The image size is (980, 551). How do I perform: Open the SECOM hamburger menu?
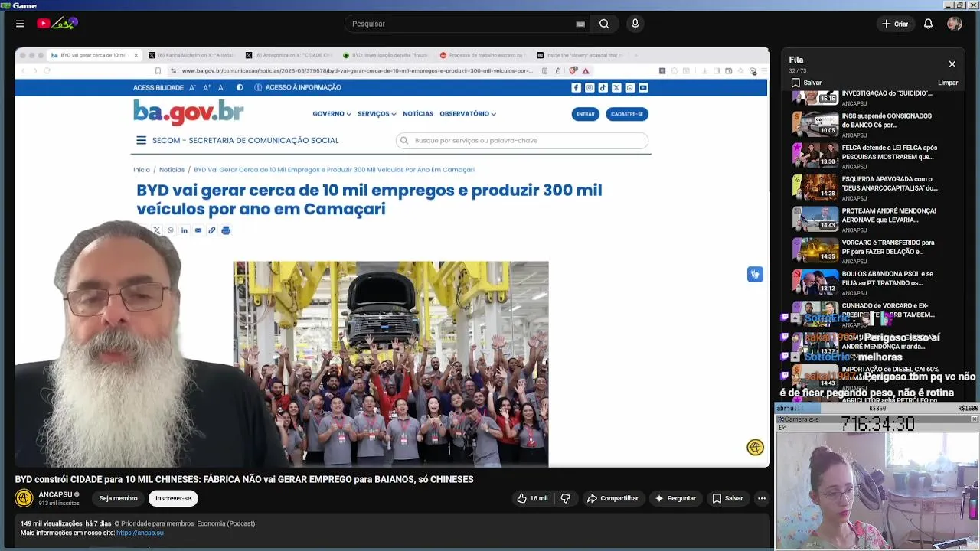click(141, 140)
